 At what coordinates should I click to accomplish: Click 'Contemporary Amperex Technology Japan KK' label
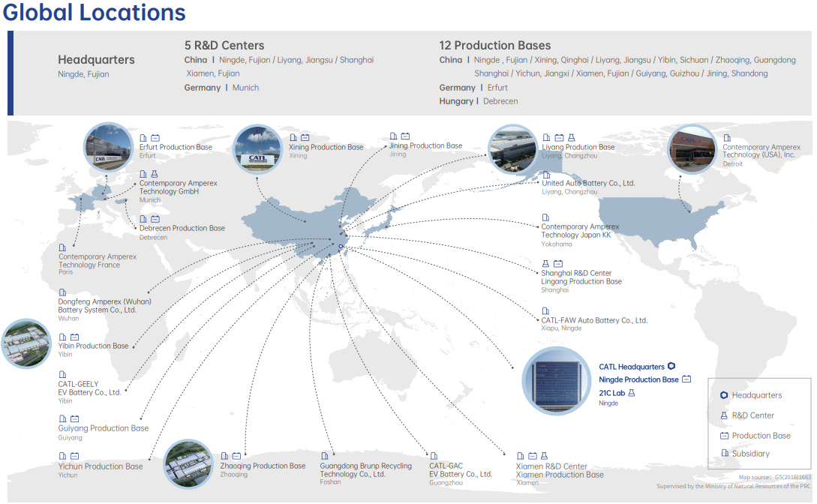[x=580, y=231]
